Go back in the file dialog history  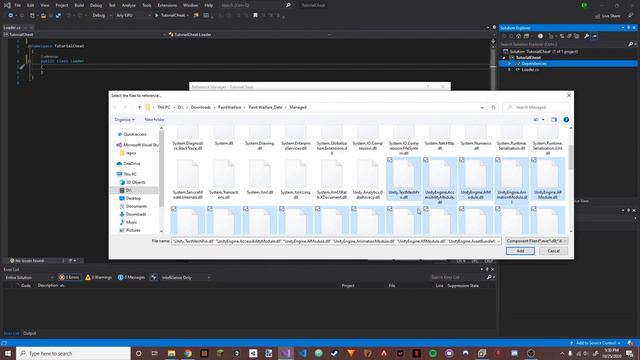pyautogui.click(x=115, y=107)
